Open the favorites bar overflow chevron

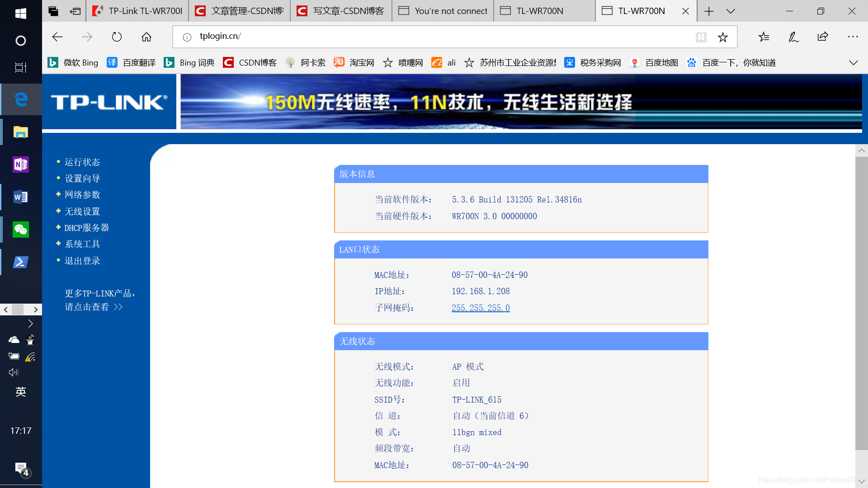click(853, 62)
